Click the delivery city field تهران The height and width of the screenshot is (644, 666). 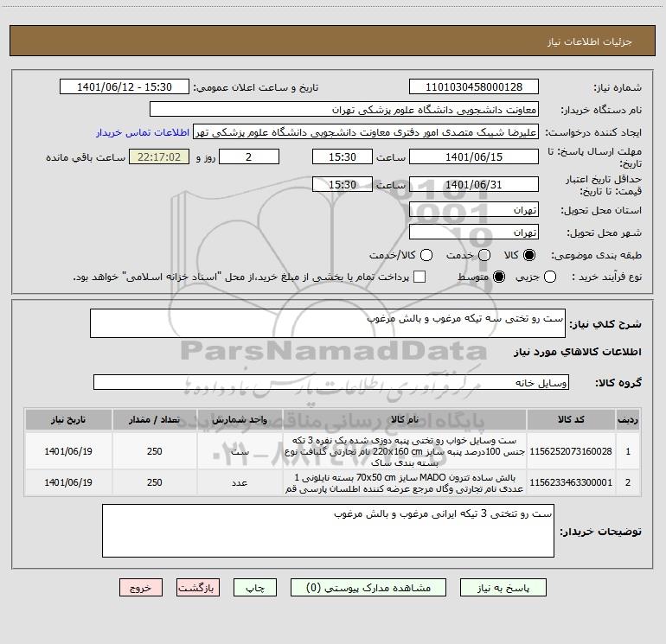click(x=474, y=233)
